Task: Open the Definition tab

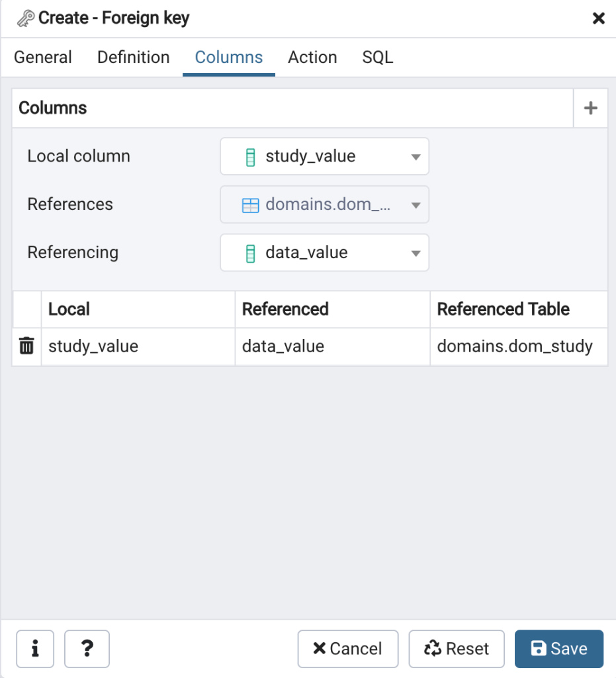Action: click(x=133, y=58)
